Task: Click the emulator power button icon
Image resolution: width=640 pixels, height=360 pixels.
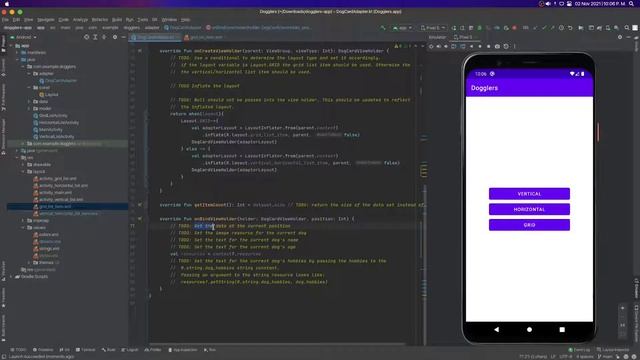Action: (x=431, y=47)
